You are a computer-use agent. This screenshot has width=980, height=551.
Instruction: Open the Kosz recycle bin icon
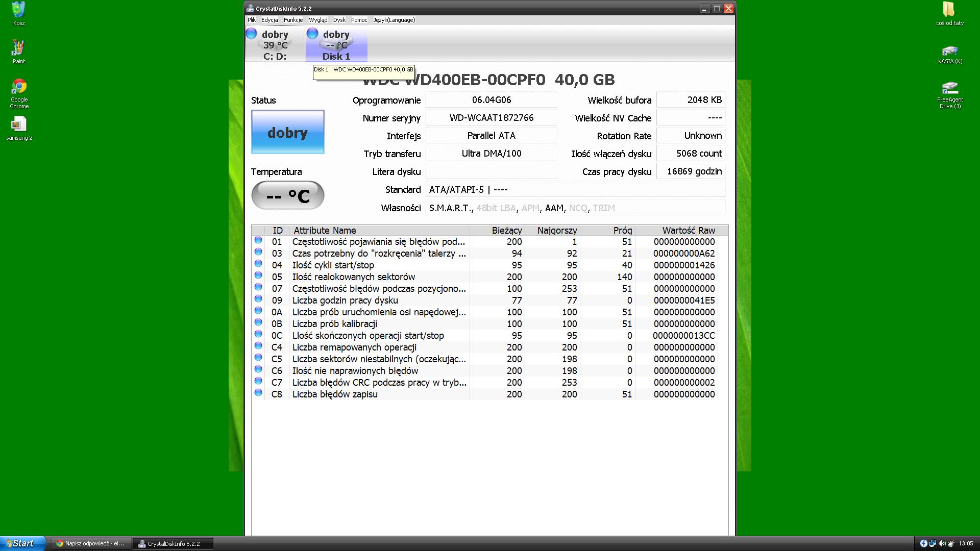pyautogui.click(x=19, y=13)
